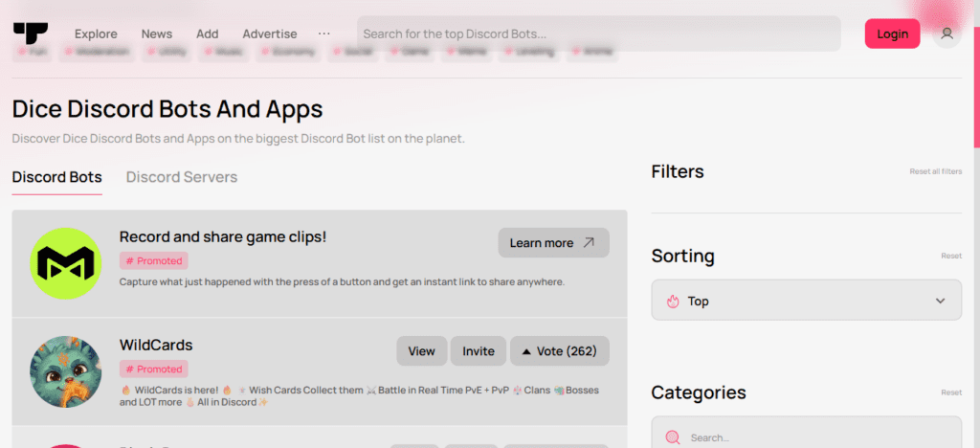Go to the News page
Screen dimensions: 980x448
pyautogui.click(x=157, y=34)
